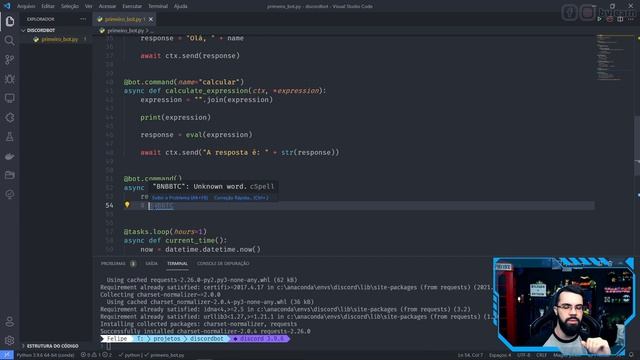This screenshot has width=640, height=360.
Task: Run the Python file with play icon
Action: pos(600,19)
